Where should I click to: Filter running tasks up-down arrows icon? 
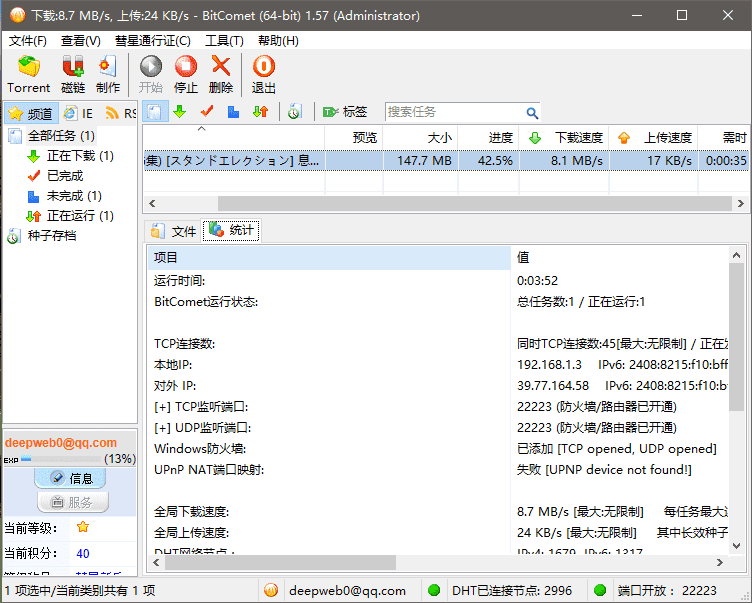260,112
